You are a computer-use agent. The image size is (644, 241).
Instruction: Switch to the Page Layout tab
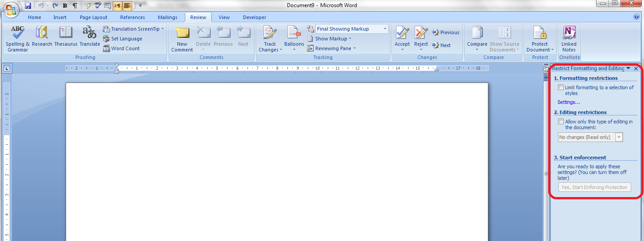tap(94, 17)
